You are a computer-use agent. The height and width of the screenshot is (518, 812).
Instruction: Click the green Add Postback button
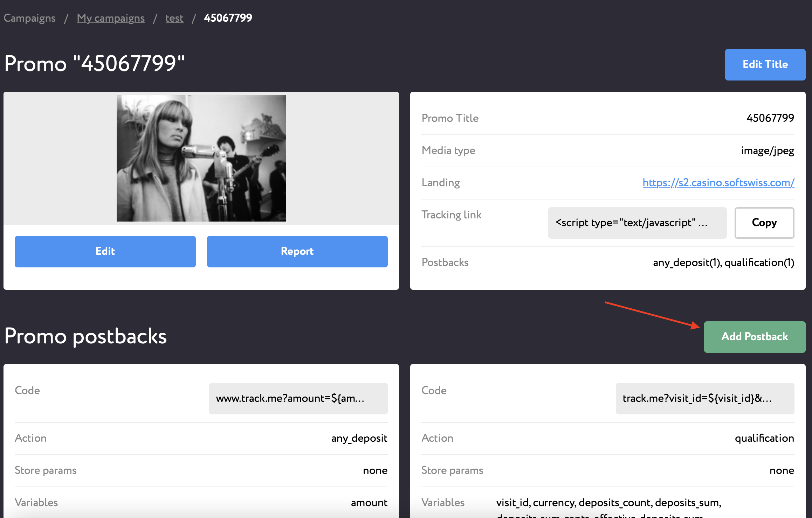click(755, 337)
